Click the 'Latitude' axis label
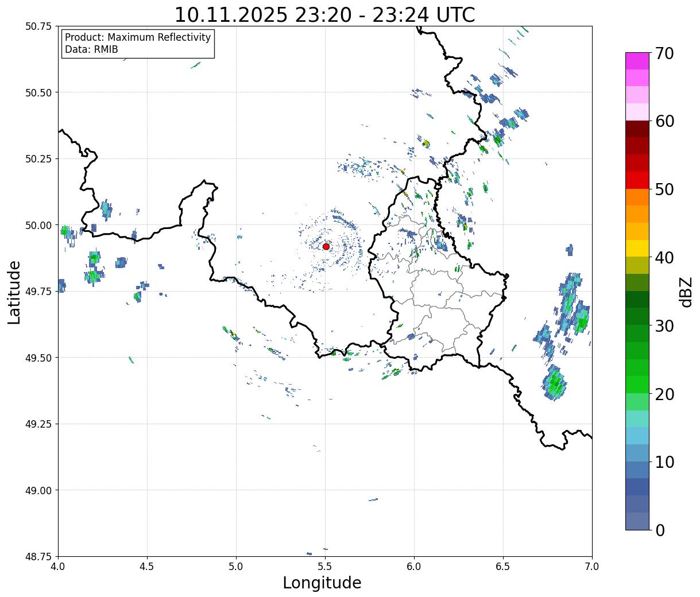The height and width of the screenshot is (597, 700). (14, 292)
